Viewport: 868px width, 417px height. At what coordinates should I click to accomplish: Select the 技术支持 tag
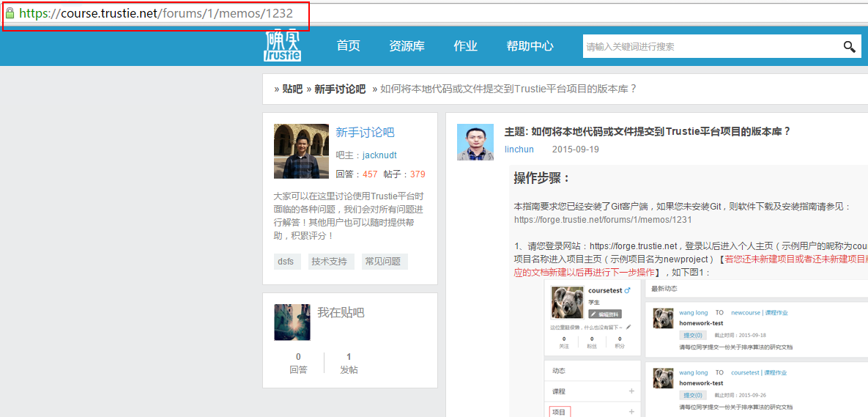(x=331, y=262)
